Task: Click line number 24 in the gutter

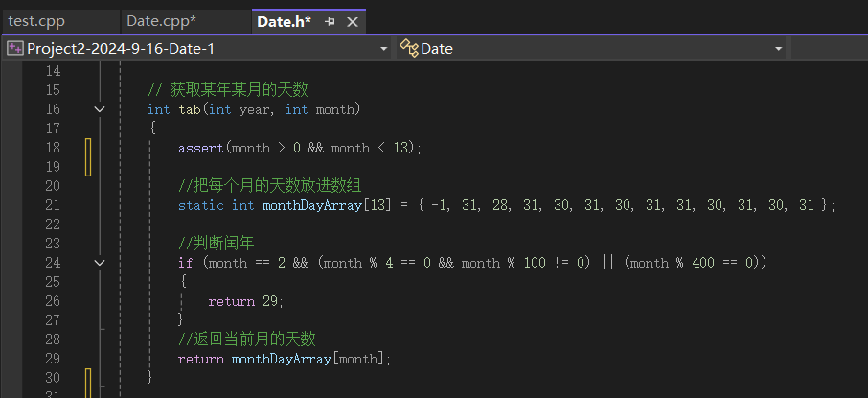Action: (x=53, y=262)
